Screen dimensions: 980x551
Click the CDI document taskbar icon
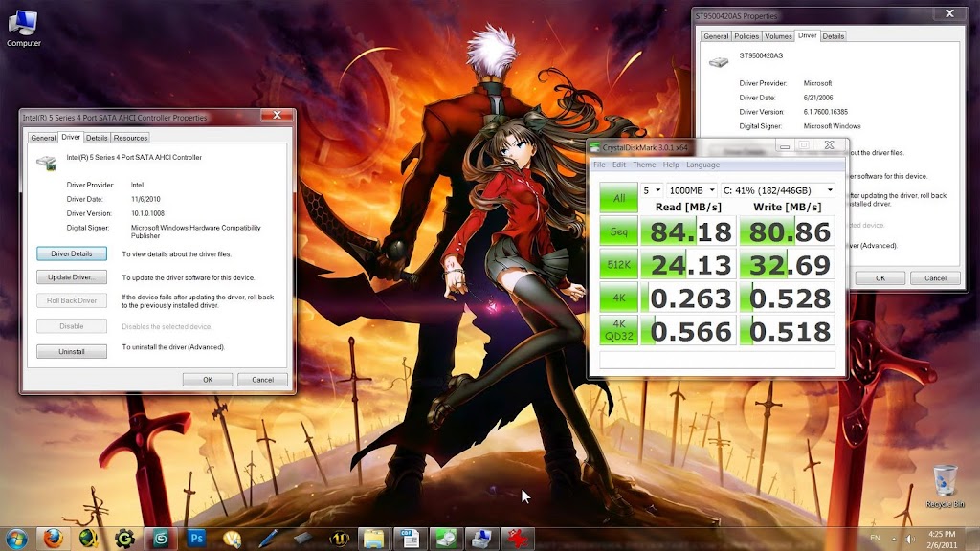[x=410, y=538]
